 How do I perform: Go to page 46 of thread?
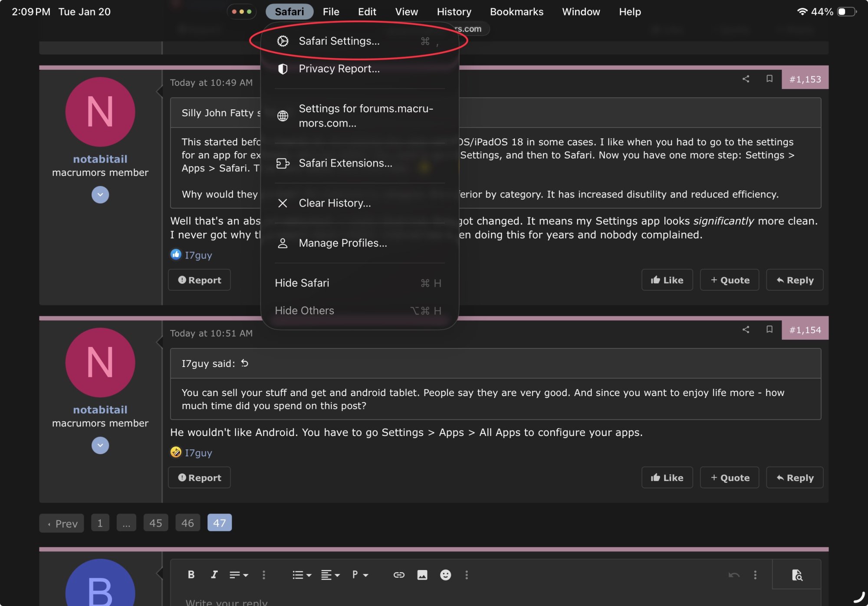click(187, 523)
